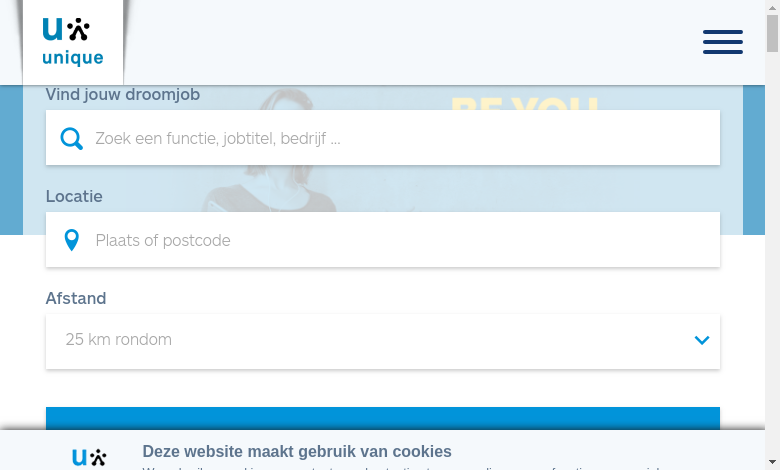Click the Unique logo in the header

73,42
